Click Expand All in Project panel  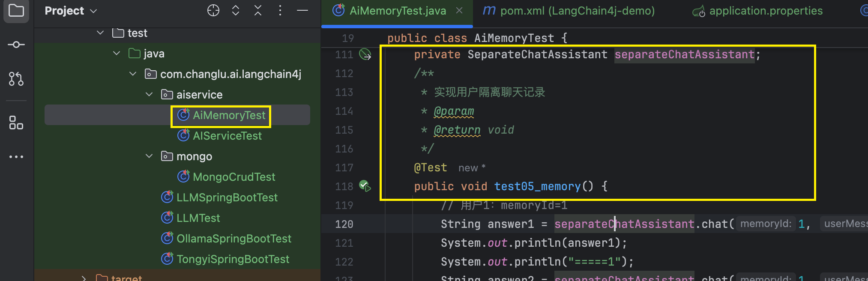click(x=236, y=10)
